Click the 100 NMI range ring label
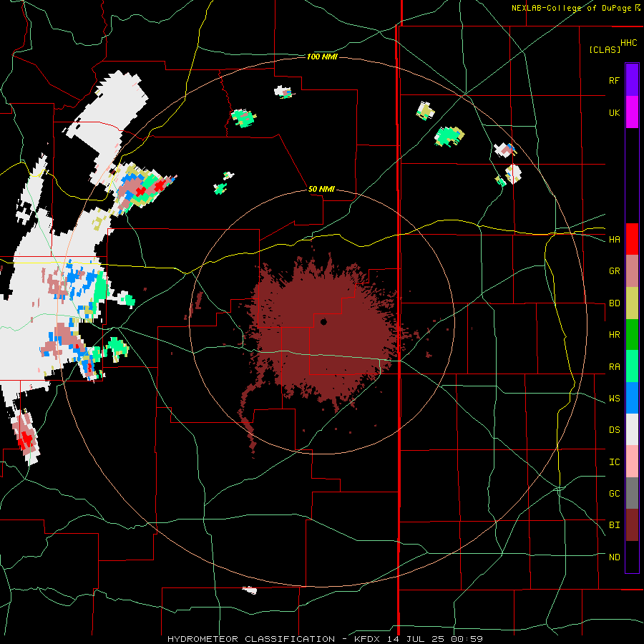The width and height of the screenshot is (644, 644). [322, 57]
